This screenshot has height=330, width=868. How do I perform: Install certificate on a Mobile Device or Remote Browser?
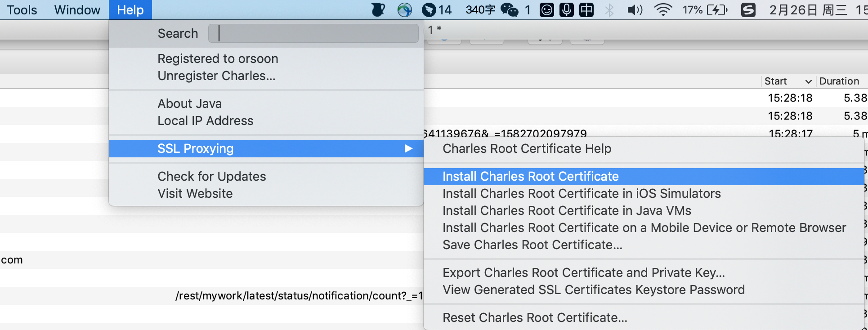644,228
